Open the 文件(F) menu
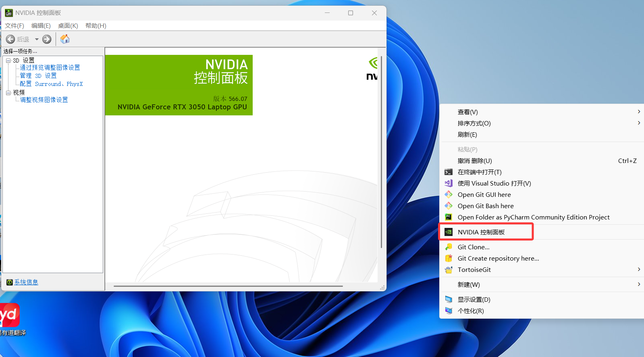The width and height of the screenshot is (644, 357). [x=15, y=26]
